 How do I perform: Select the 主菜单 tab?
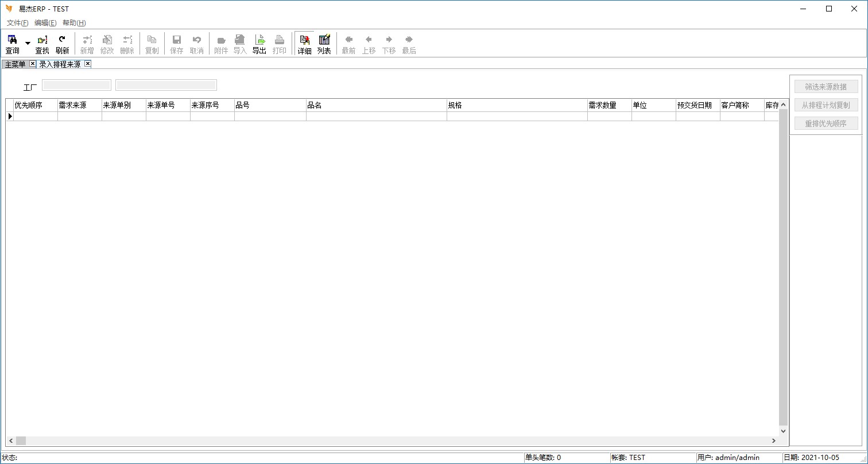point(15,64)
